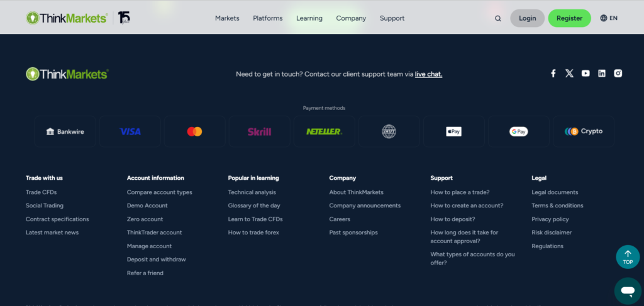Select the Crypto payment method tile

pos(584,131)
